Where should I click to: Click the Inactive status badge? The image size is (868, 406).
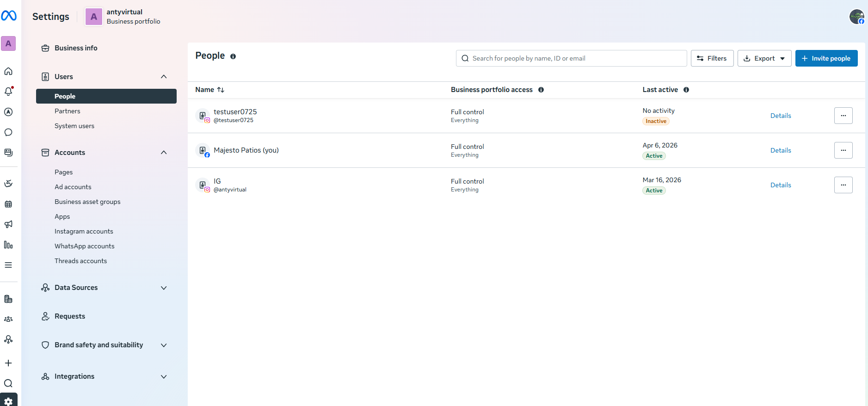point(656,121)
